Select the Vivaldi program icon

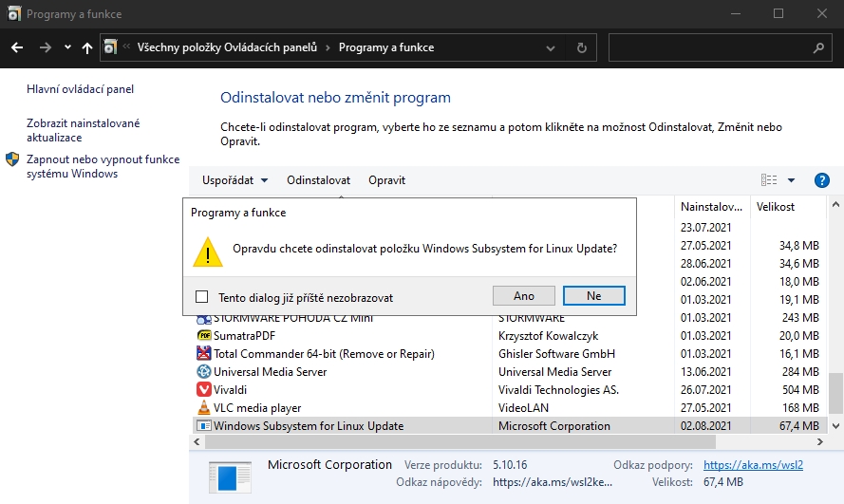pyautogui.click(x=204, y=389)
